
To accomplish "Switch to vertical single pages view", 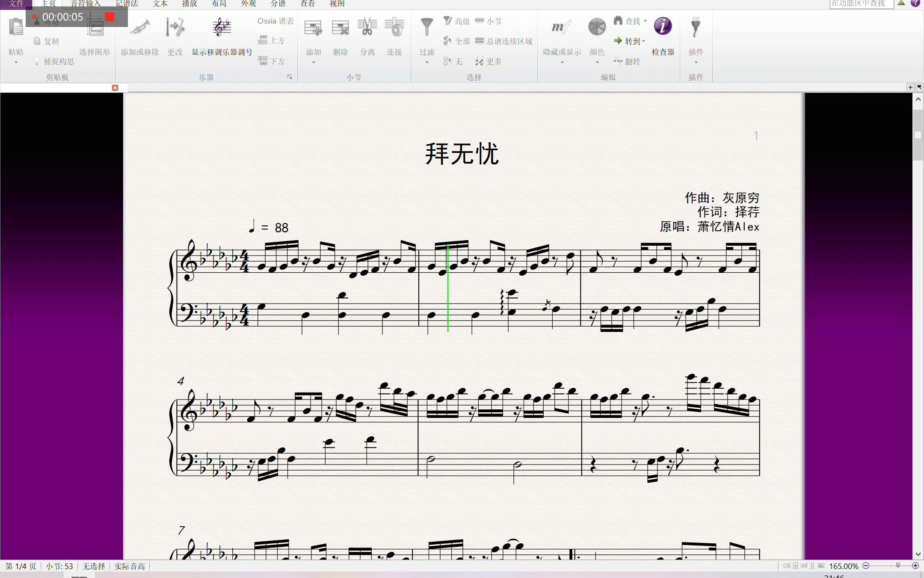I will (812, 566).
